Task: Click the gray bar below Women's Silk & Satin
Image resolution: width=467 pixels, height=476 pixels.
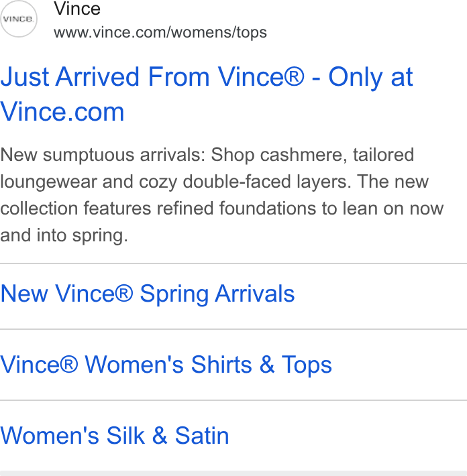Action: coord(234,473)
